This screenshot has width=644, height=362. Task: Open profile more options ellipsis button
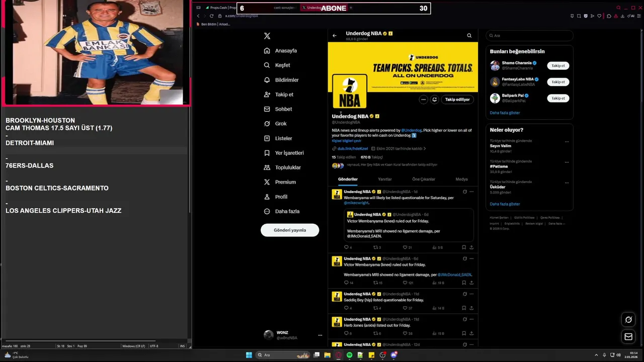[x=423, y=100]
